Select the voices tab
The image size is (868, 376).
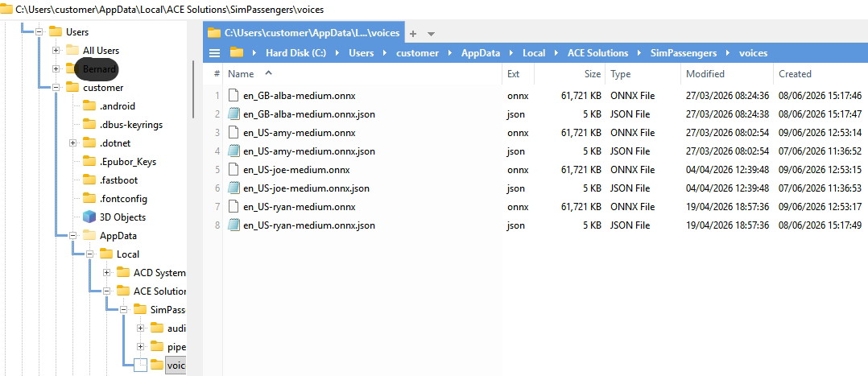coord(304,33)
